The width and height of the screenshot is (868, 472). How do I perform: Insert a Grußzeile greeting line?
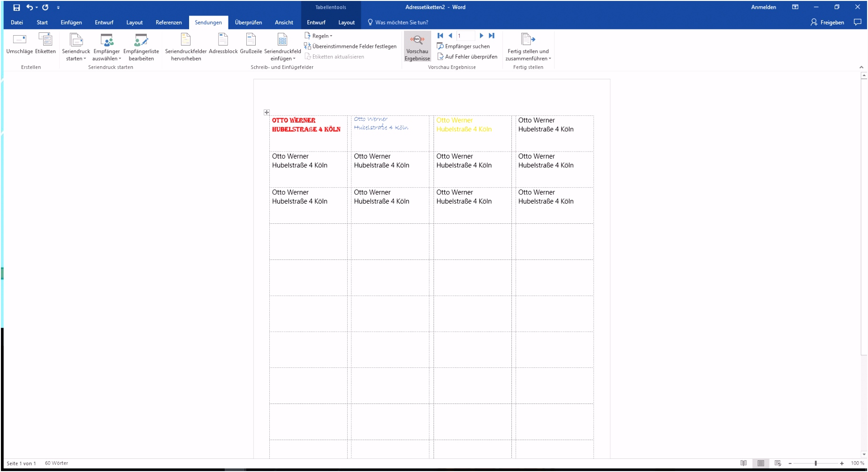251,45
